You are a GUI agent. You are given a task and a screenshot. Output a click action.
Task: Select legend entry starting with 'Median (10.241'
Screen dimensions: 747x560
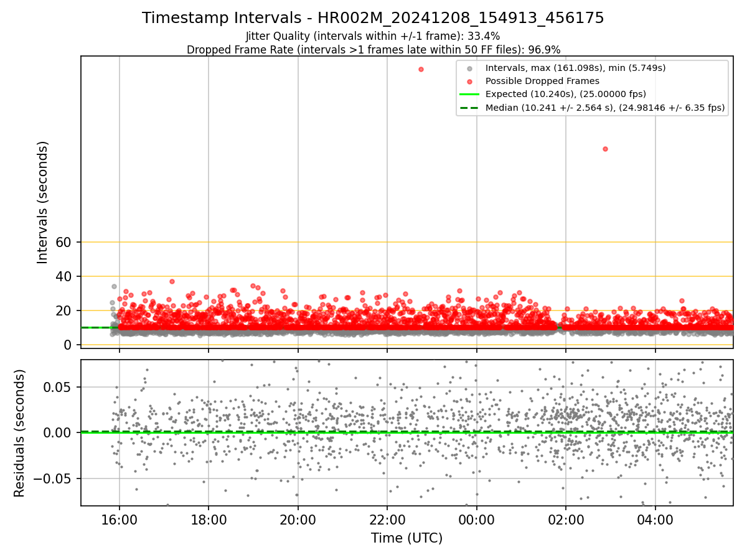tap(605, 108)
